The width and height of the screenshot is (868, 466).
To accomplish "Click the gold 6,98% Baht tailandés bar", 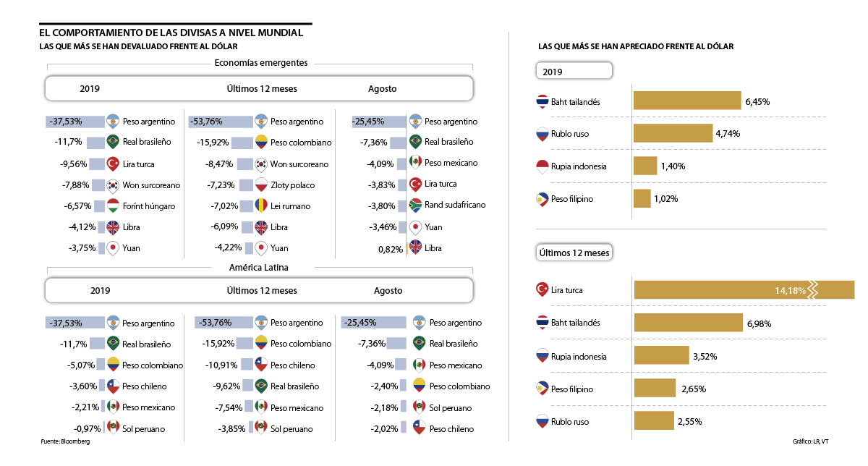I will tap(688, 323).
